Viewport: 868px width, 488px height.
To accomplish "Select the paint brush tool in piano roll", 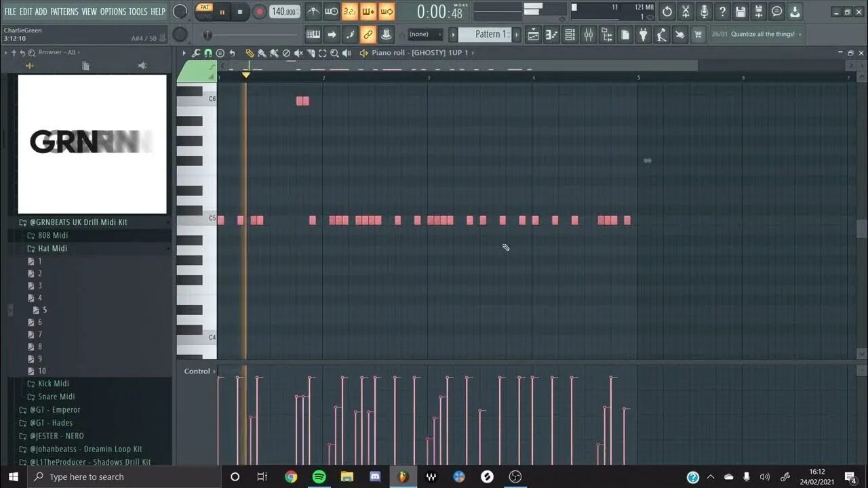I will pos(262,52).
